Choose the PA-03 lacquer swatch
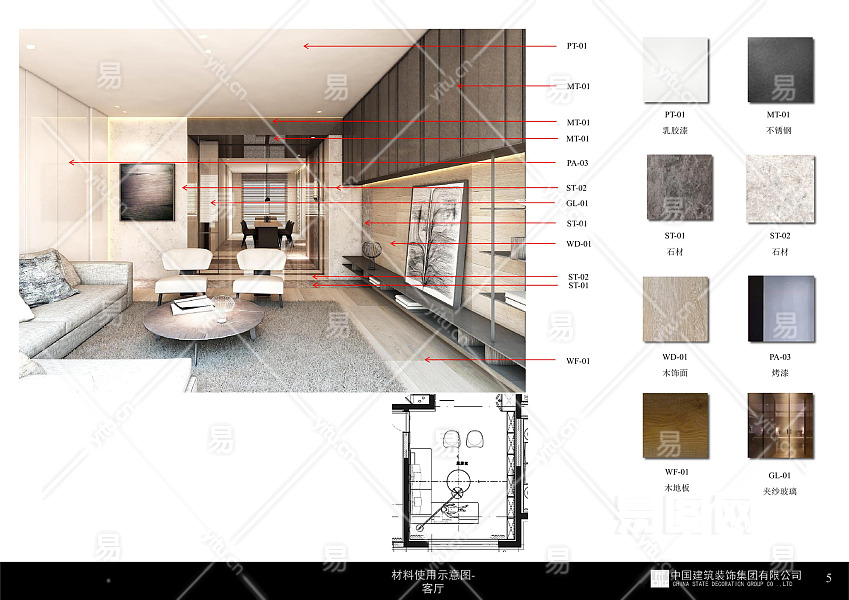The image size is (849, 600). tap(781, 309)
